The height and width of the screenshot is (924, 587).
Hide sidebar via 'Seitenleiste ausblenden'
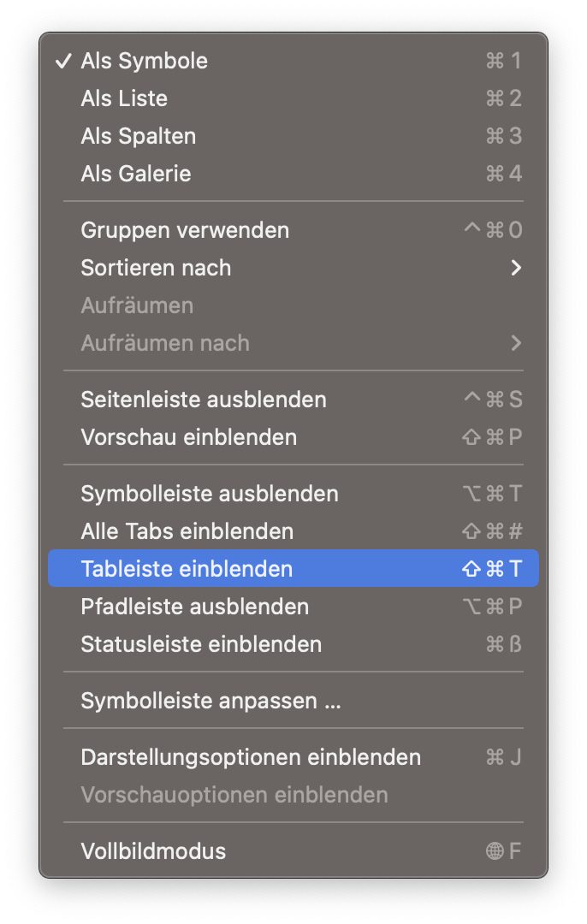tap(203, 400)
